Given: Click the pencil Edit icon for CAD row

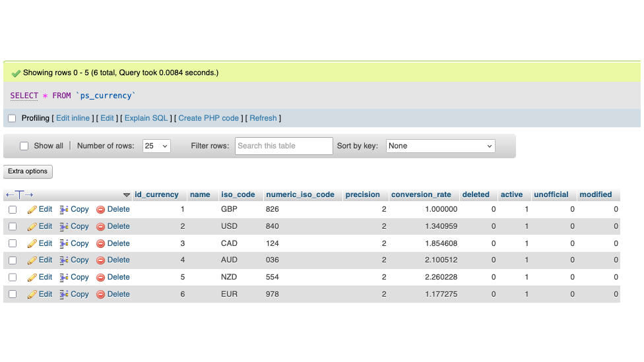Looking at the screenshot, I should point(32,244).
